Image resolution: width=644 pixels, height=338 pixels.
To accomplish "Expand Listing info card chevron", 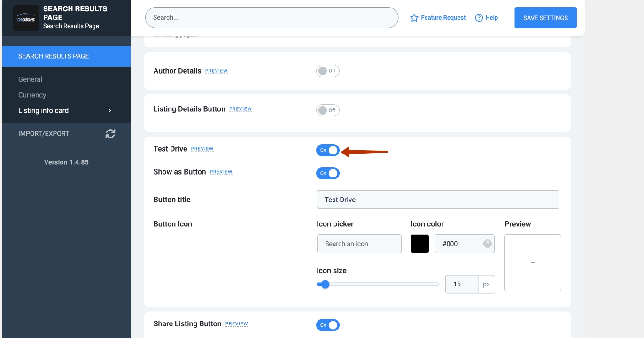I will (109, 111).
